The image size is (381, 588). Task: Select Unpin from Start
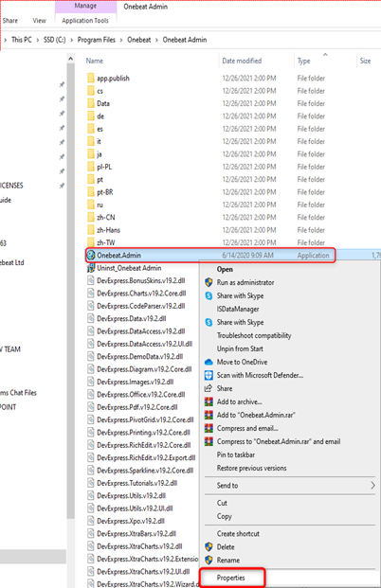240,348
